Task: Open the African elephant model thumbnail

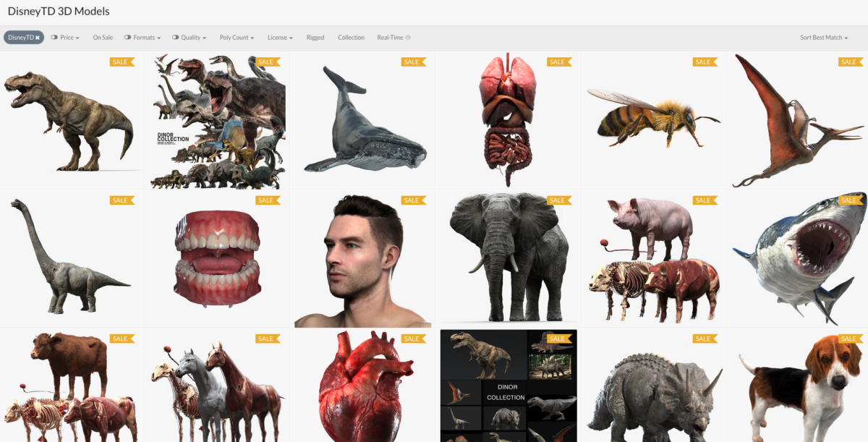Action: point(509,258)
